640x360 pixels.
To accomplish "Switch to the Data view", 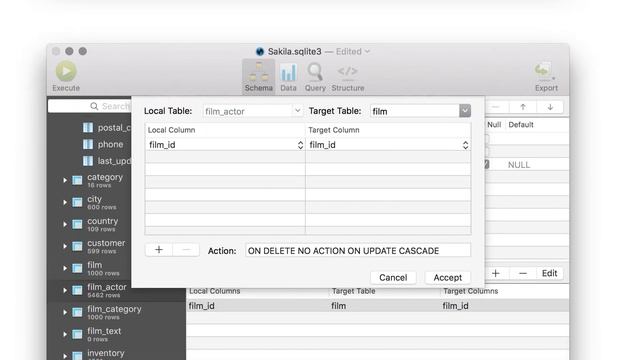I will (288, 77).
